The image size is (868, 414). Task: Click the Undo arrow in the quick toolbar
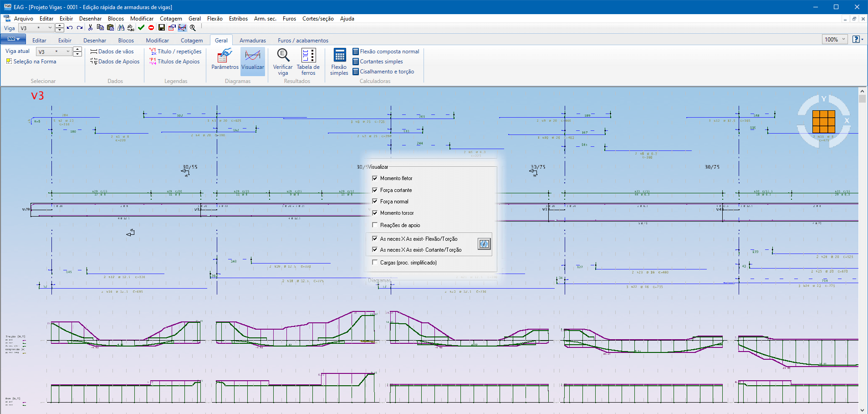pos(70,28)
